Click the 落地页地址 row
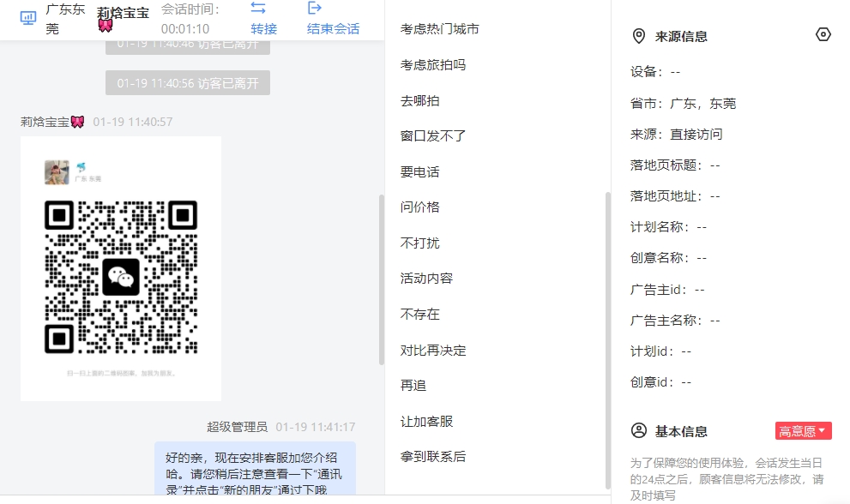850x504 pixels. point(675,196)
